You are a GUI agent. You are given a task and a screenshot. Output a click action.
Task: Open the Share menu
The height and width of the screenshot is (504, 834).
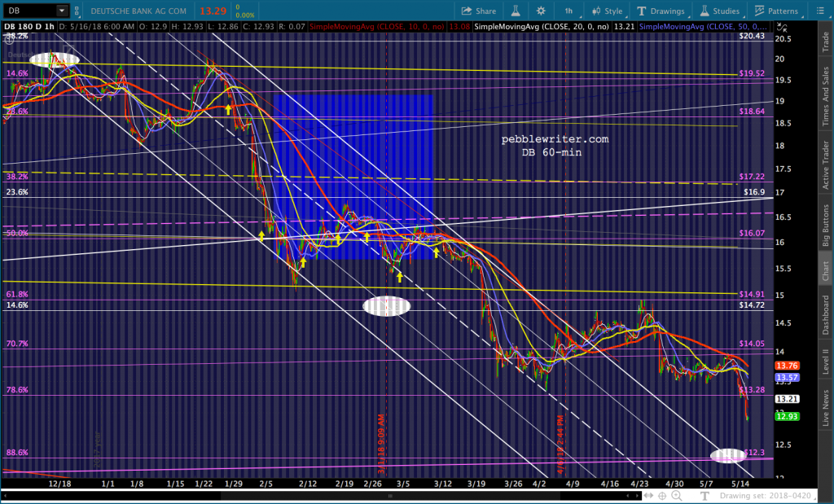pos(478,11)
